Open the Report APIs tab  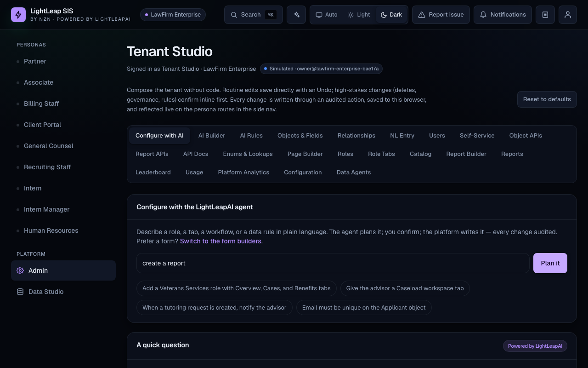point(152,154)
